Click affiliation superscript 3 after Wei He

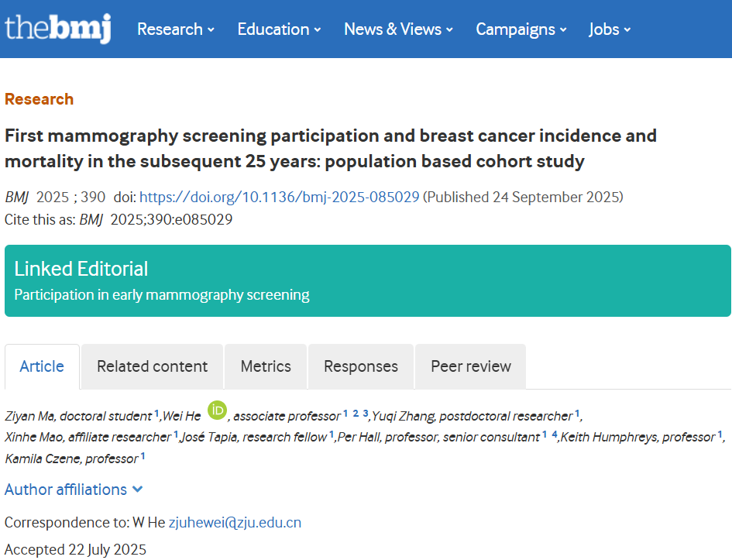(366, 414)
